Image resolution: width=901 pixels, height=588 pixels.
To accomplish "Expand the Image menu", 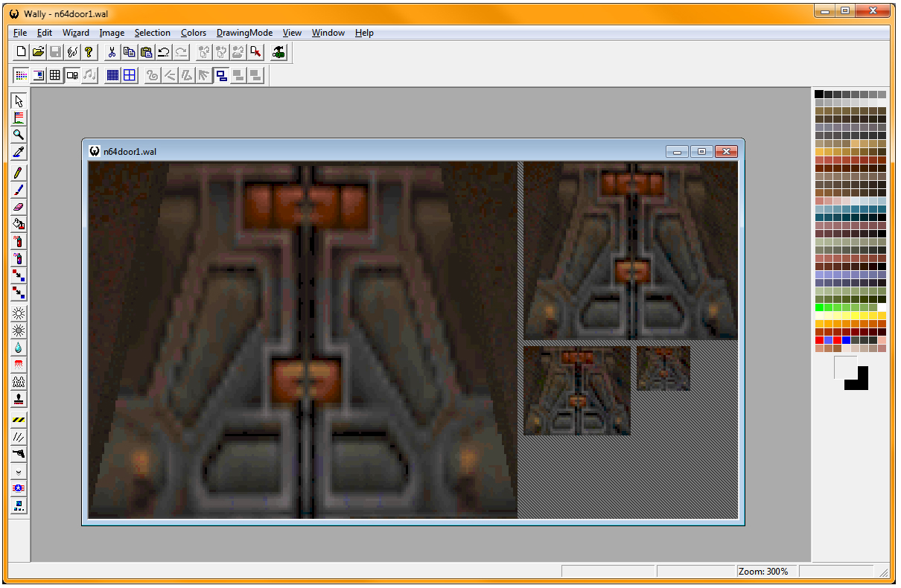I will tap(112, 33).
